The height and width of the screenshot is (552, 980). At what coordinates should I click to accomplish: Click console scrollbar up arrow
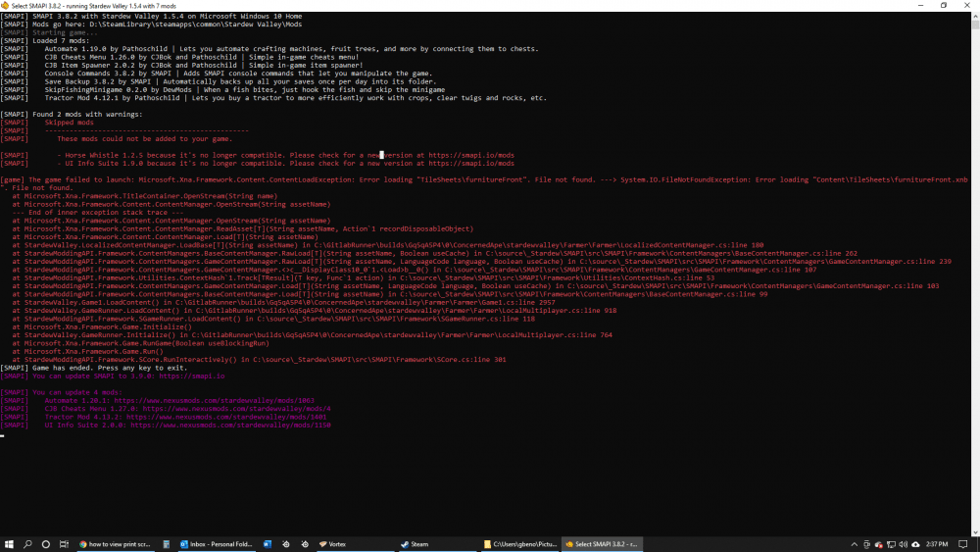tap(975, 15)
